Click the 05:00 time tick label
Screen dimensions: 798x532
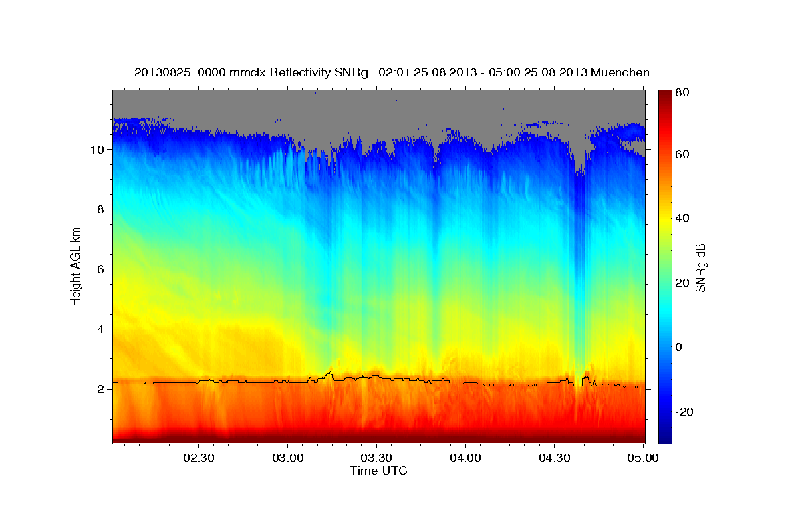(642, 458)
